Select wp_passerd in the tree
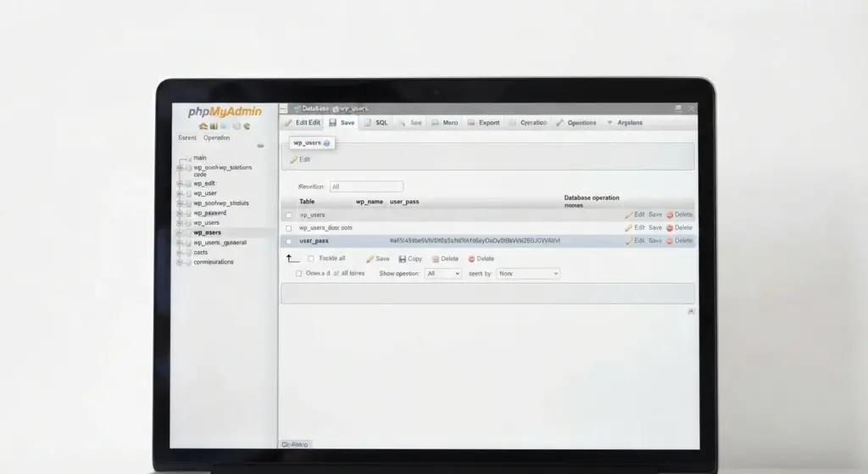Image resolution: width=868 pixels, height=474 pixels. coord(210,213)
